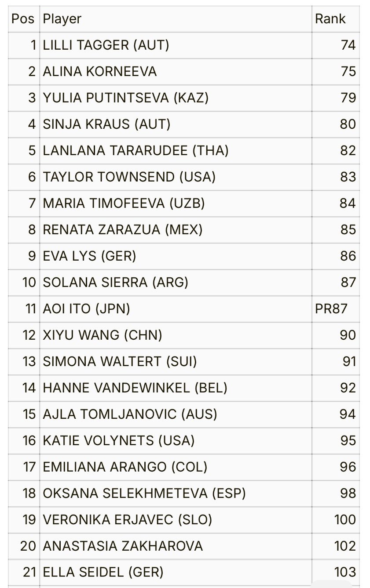Select the ELLA SEIDEL (GER) cell
This screenshot has width=370, height=588.
click(176, 573)
